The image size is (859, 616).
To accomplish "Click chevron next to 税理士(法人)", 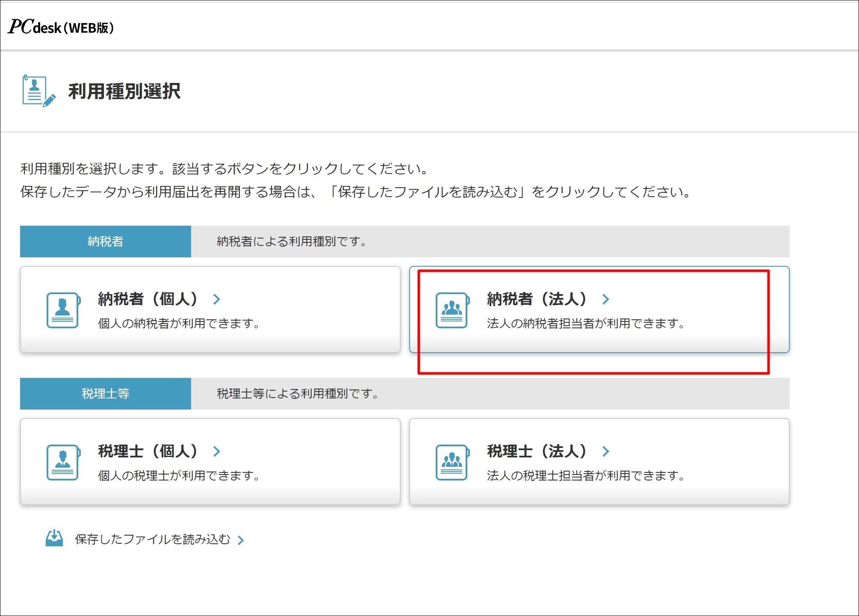I will pos(606,451).
